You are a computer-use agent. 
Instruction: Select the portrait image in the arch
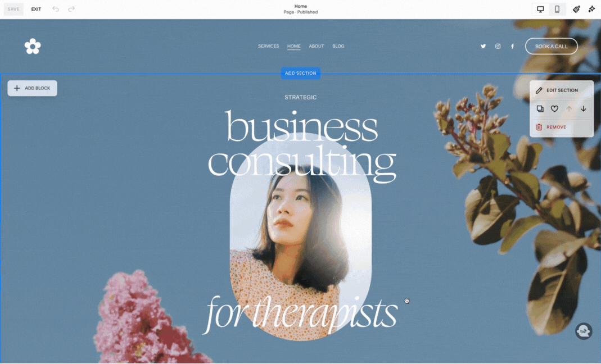click(300, 238)
